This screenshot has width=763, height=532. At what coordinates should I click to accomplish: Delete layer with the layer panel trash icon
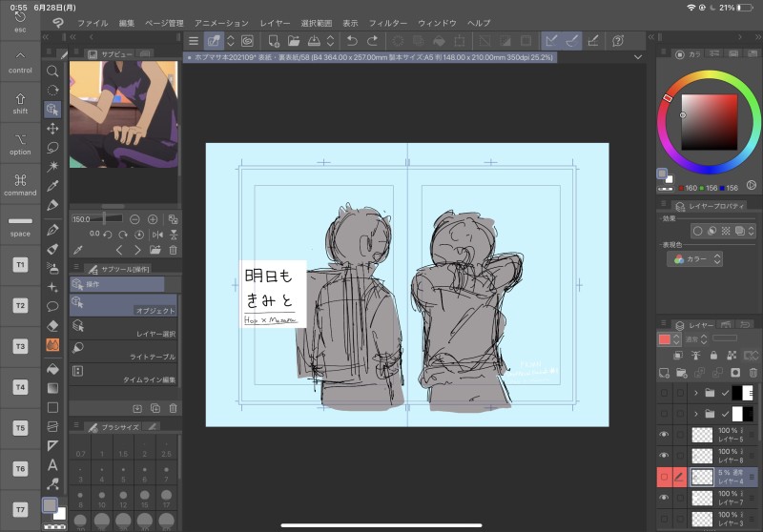coord(753,373)
